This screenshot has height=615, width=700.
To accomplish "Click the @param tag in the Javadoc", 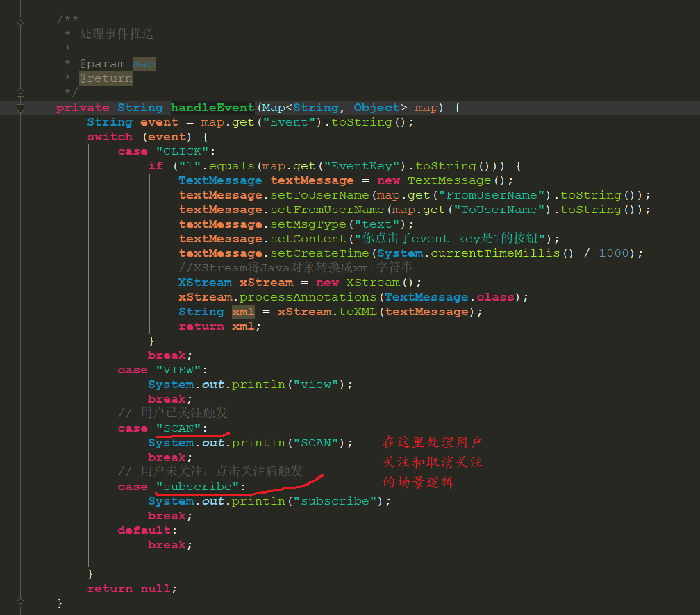I will [102, 64].
